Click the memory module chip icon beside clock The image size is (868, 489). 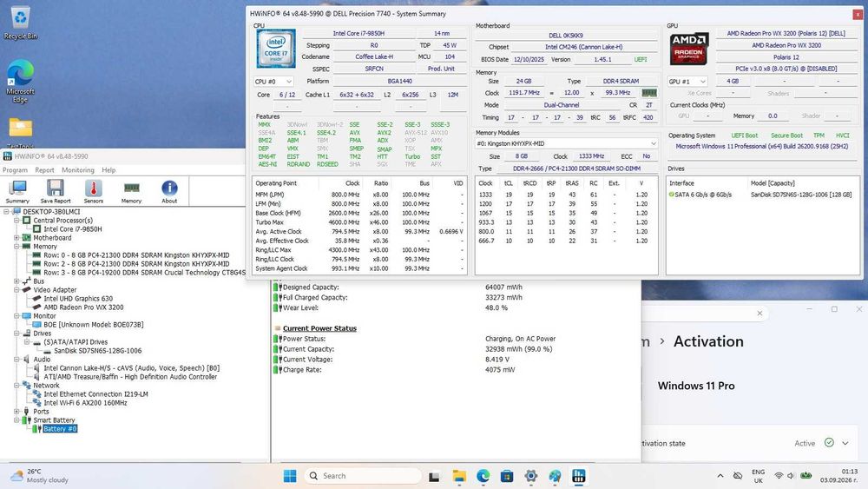point(648,92)
